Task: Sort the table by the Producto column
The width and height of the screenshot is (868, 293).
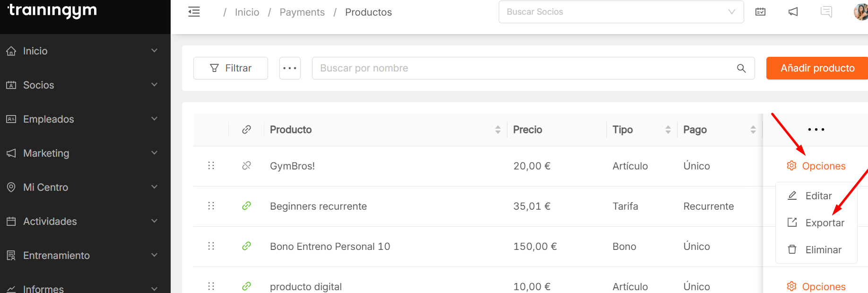Action: click(x=497, y=130)
